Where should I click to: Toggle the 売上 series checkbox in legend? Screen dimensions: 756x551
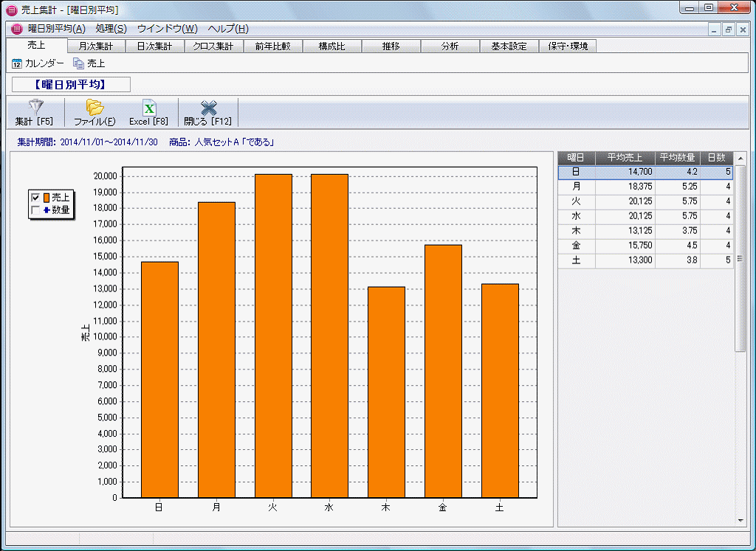35,198
